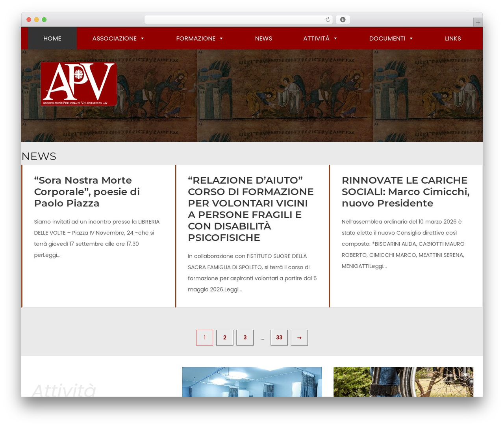Open "RELAZIONE D'AIUTO" corso article title
This screenshot has width=504, height=427.
251,209
